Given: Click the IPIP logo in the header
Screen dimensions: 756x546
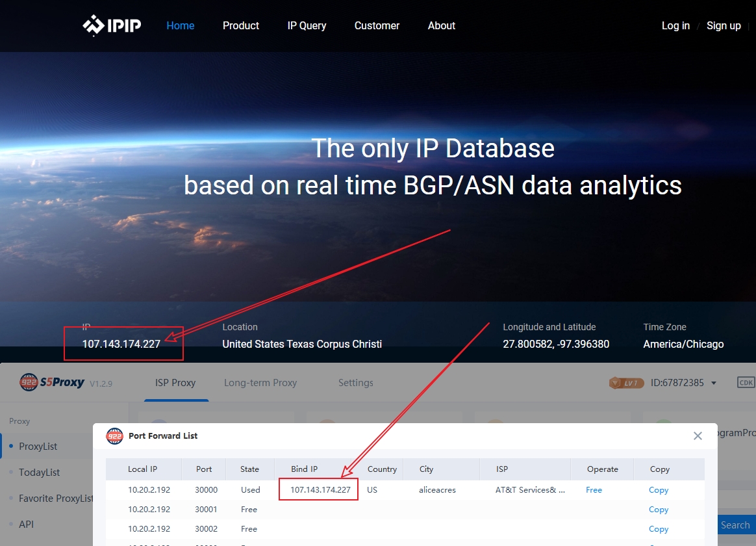Looking at the screenshot, I should tap(112, 26).
